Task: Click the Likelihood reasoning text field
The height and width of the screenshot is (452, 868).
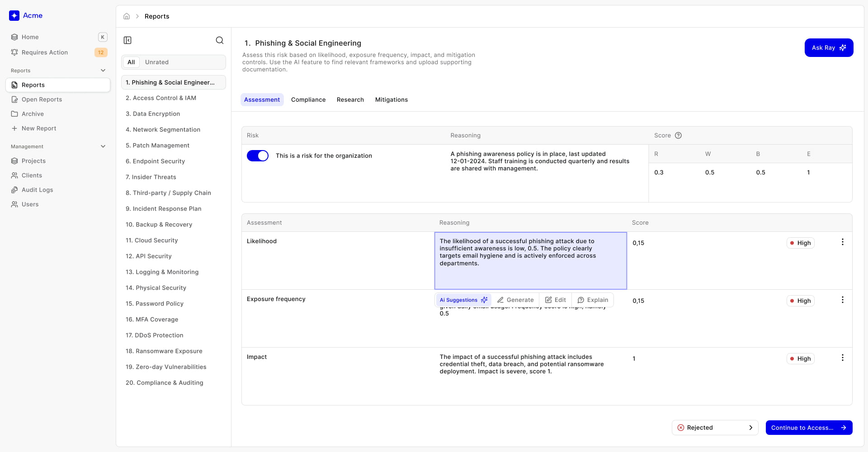Action: (x=531, y=261)
